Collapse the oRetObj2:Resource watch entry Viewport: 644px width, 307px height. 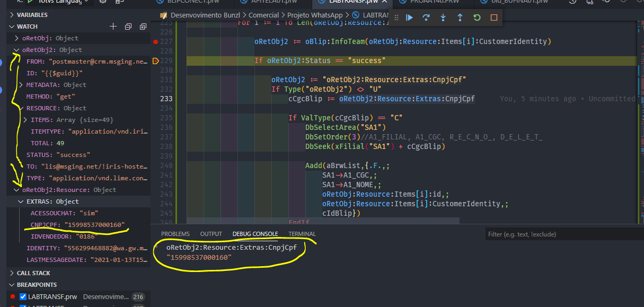click(x=17, y=190)
